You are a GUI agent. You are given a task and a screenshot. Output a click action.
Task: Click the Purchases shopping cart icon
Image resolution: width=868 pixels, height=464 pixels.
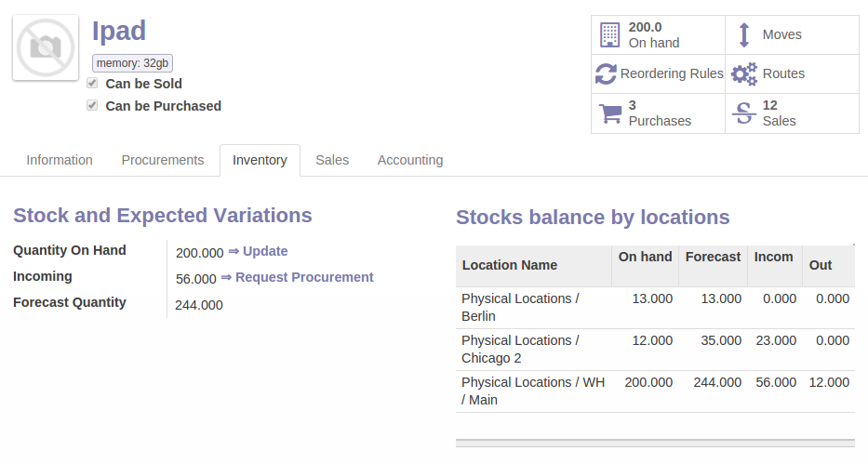click(x=610, y=113)
